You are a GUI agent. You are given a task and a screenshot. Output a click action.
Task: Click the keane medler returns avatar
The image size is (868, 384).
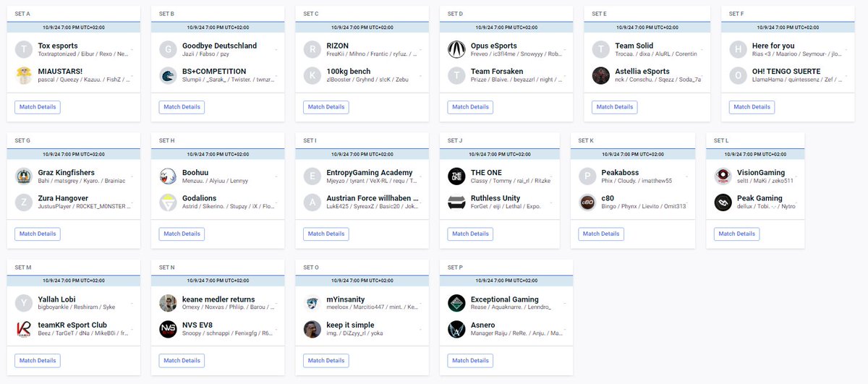pos(169,303)
